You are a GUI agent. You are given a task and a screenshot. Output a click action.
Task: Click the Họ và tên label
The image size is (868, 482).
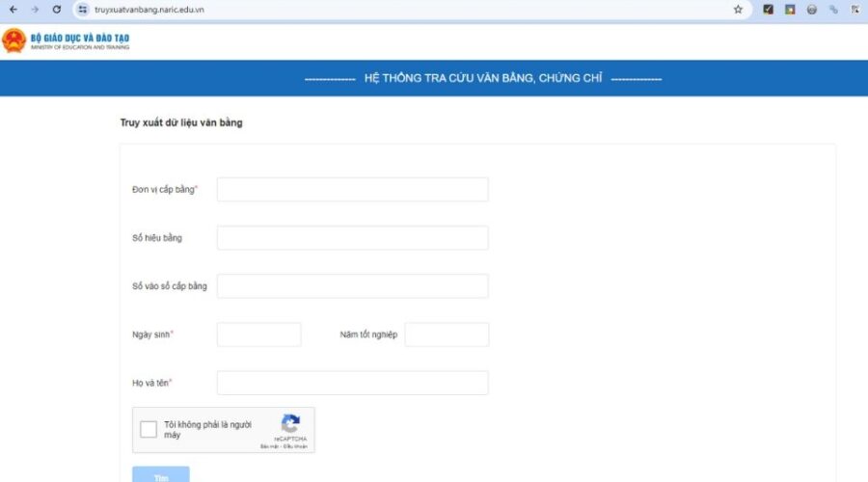(151, 383)
